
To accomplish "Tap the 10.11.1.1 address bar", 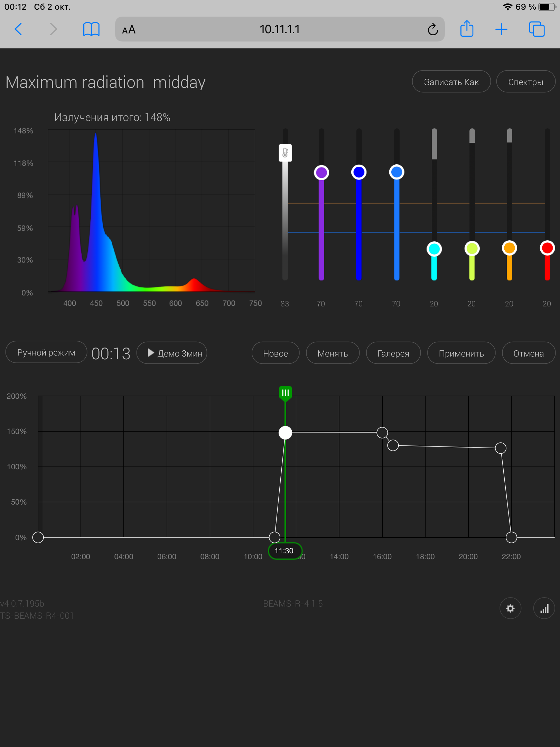I will tap(279, 29).
